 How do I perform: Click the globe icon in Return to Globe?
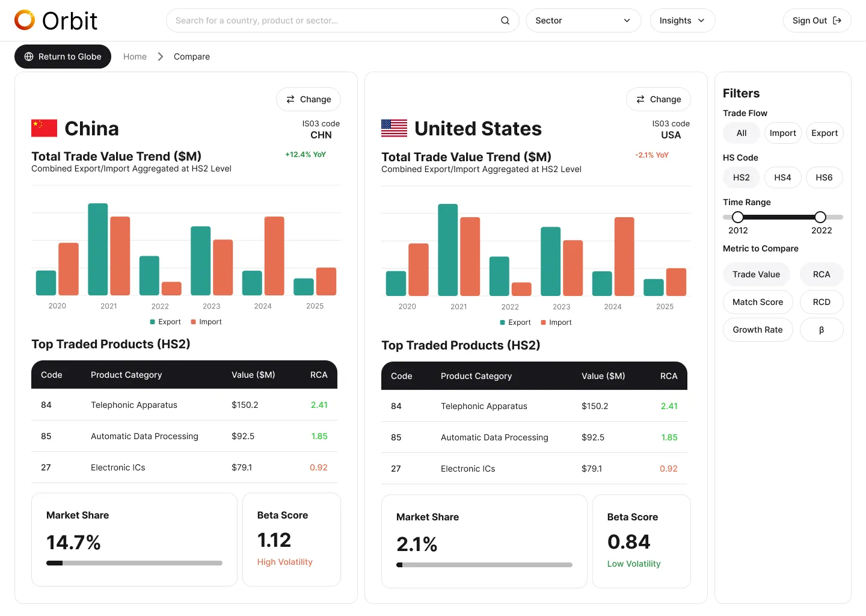click(29, 57)
